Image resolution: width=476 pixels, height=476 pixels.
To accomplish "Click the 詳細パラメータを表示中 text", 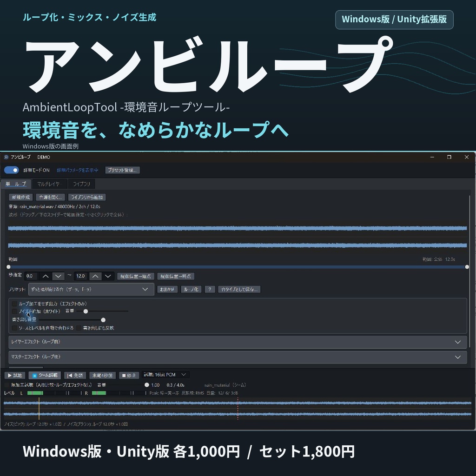I will coord(78,170).
